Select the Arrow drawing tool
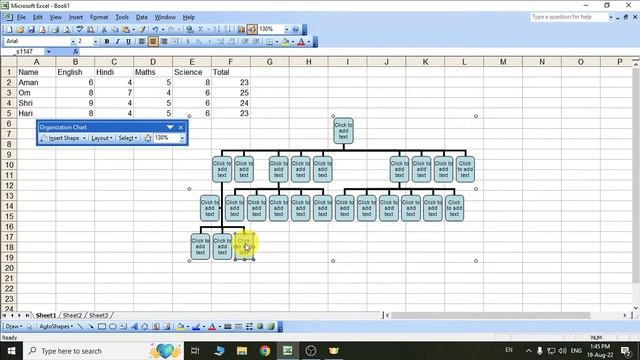The image size is (640, 360). (91, 327)
